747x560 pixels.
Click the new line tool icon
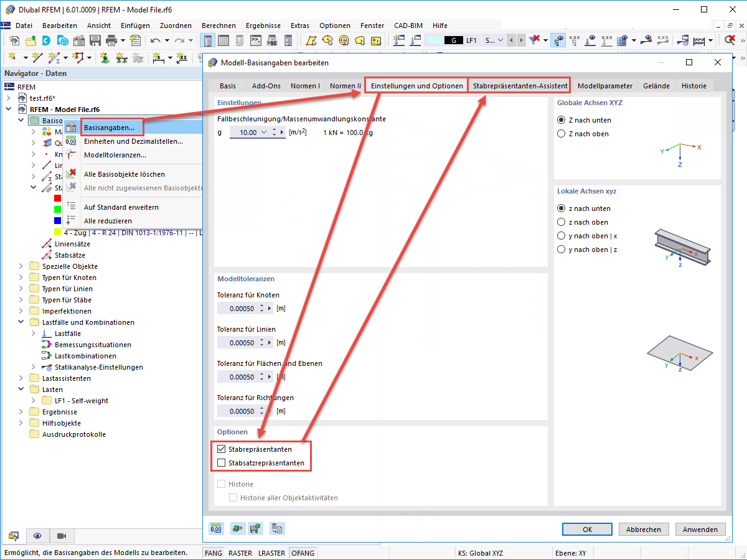point(36,57)
